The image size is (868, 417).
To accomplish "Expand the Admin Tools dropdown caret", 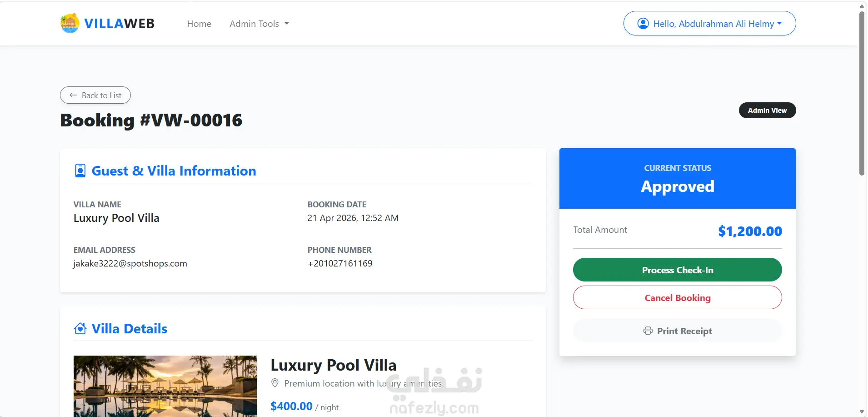I will (287, 24).
